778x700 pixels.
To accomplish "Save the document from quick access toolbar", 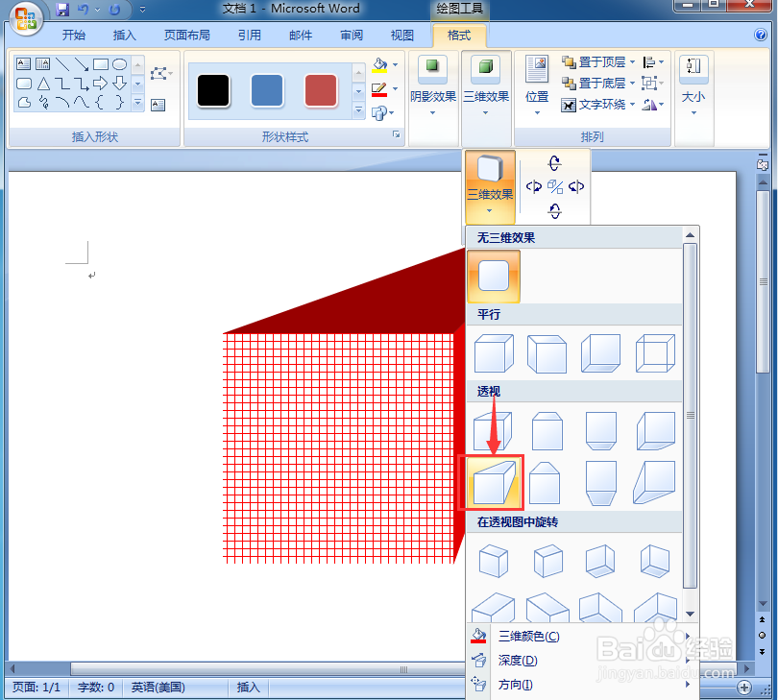I will tap(62, 9).
